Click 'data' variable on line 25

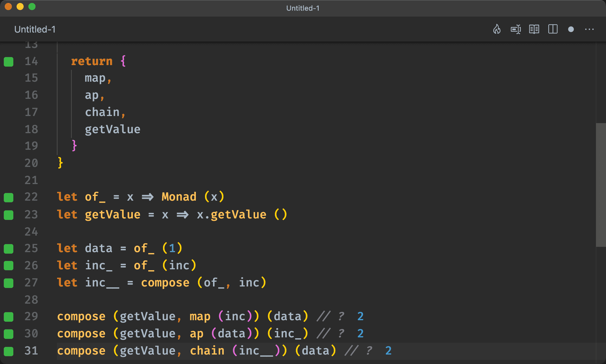coord(99,248)
